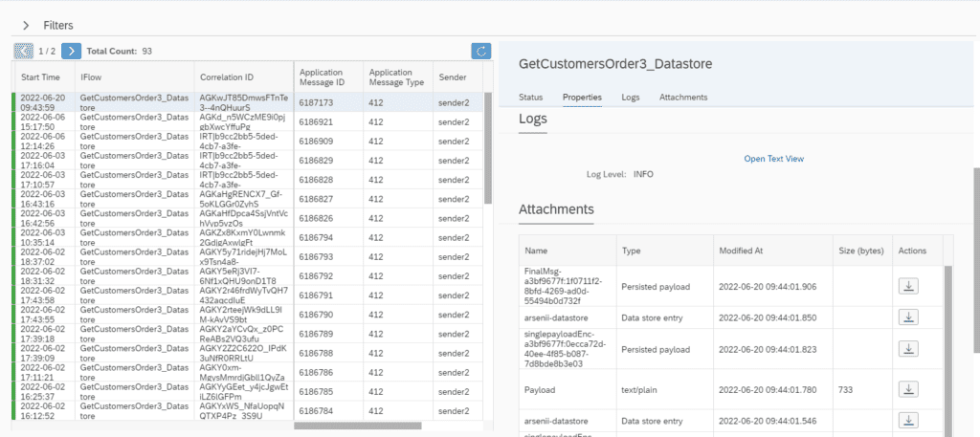The width and height of the screenshot is (980, 437).
Task: Open Text View of the logs
Action: (x=773, y=159)
